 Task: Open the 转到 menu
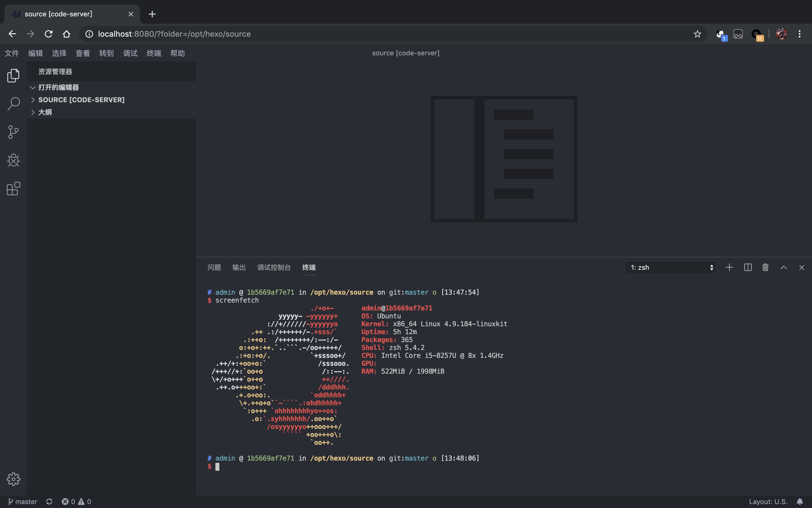point(106,53)
